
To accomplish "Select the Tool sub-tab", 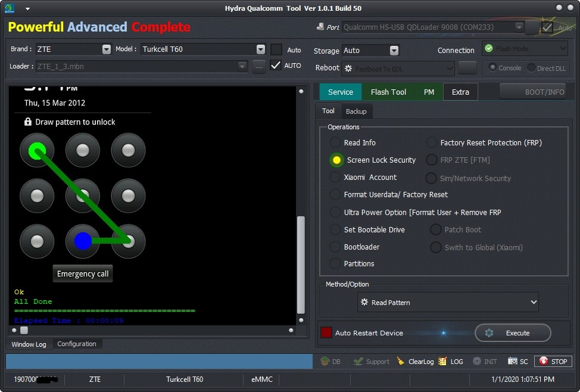I will (328, 111).
